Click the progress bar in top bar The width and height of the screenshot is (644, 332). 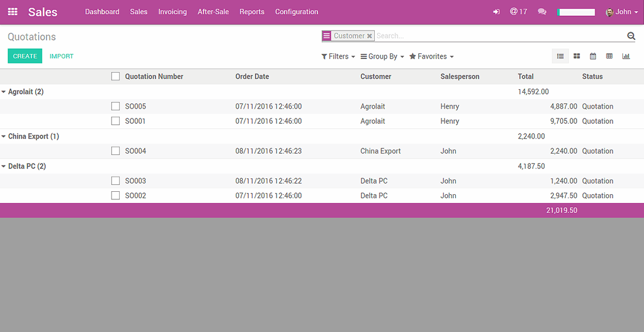click(576, 12)
